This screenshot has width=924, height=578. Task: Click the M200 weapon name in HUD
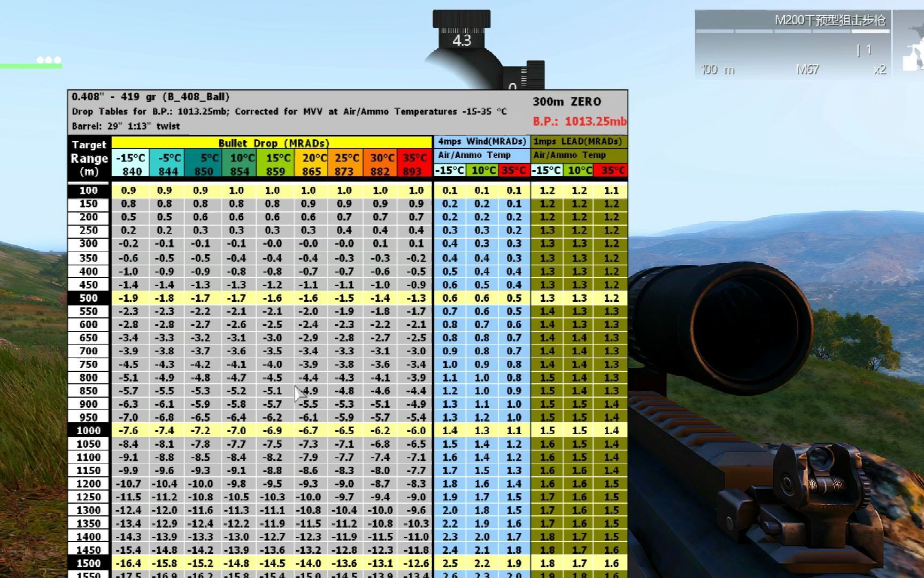[830, 20]
